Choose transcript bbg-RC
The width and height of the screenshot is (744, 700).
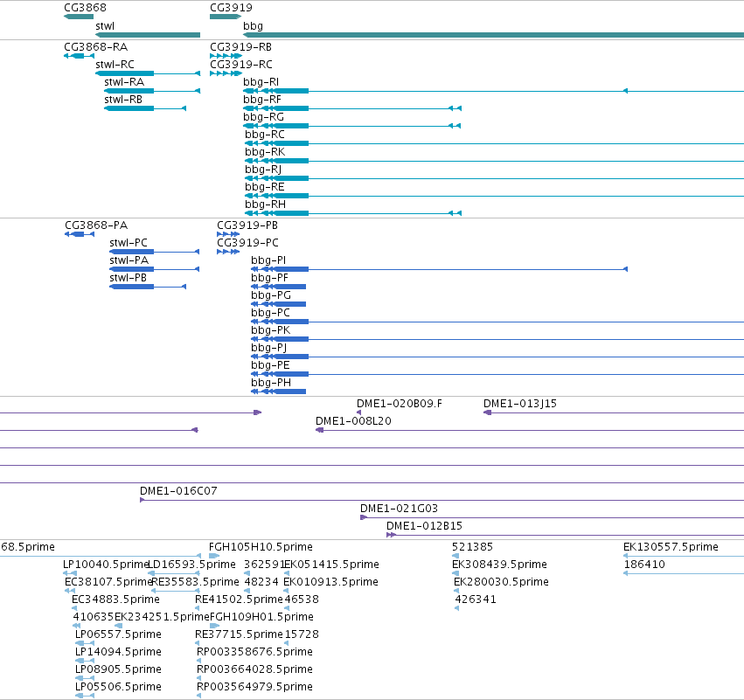[265, 135]
